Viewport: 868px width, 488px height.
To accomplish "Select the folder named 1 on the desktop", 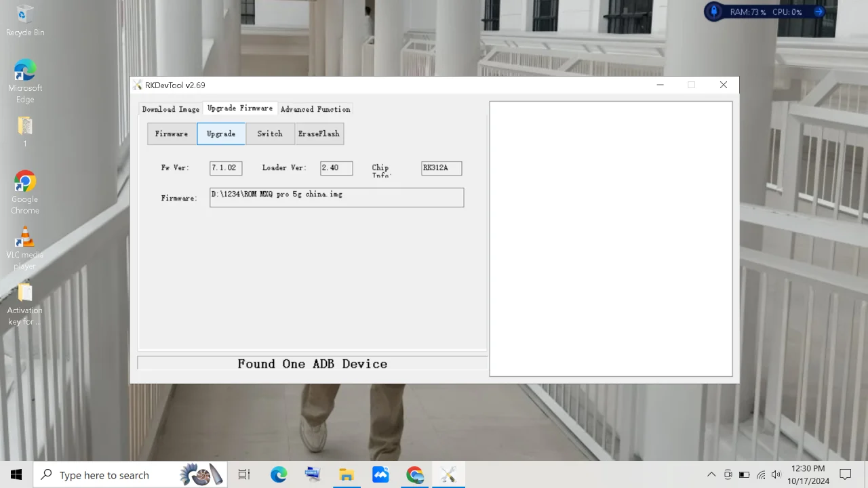I will point(25,132).
